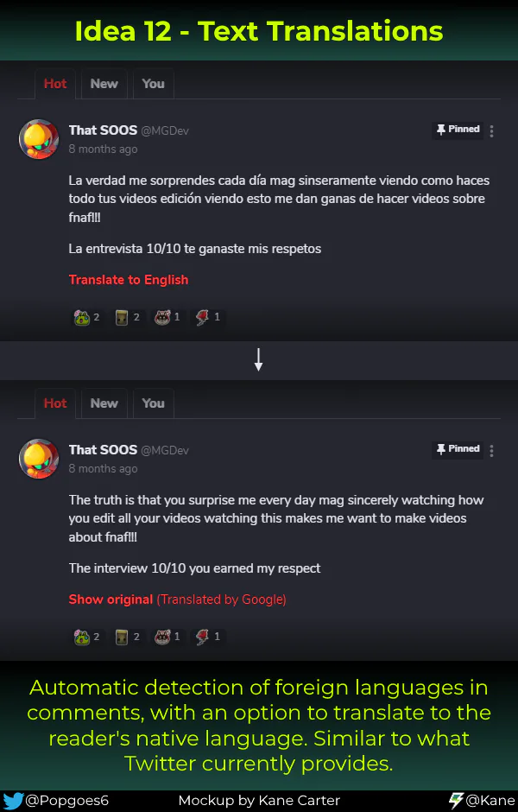Viewport: 518px width, 812px height.
Task: Click the Pinned badge on top comment
Action: coord(458,130)
